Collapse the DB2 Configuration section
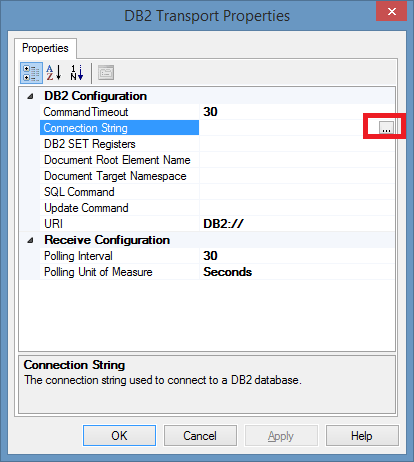Screen dimensions: 414x462 coord(30,96)
